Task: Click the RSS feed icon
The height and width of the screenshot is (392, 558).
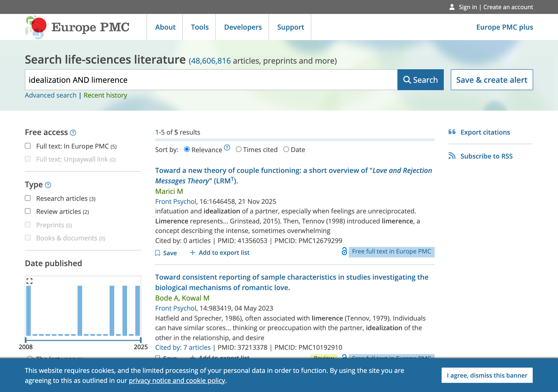Action: click(x=452, y=156)
